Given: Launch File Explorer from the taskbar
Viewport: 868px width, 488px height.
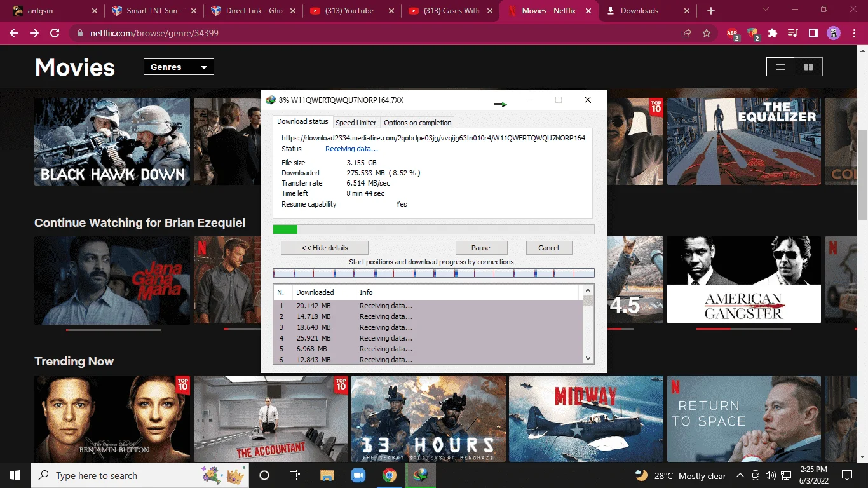Looking at the screenshot, I should click(x=327, y=475).
